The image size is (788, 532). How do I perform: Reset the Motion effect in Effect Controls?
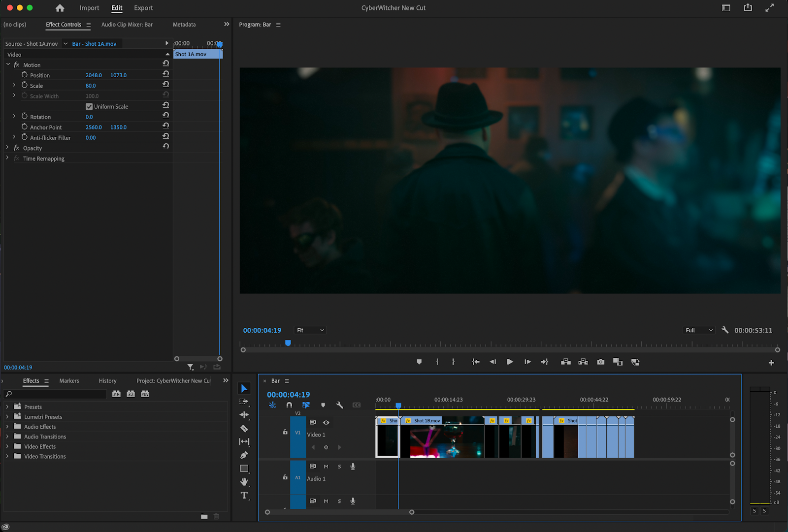click(165, 63)
